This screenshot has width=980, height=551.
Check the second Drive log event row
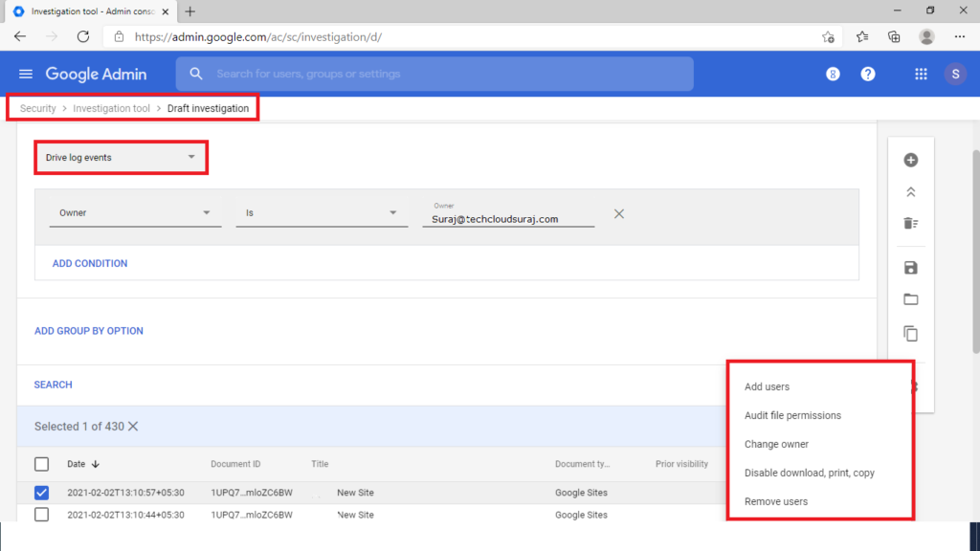click(x=41, y=515)
